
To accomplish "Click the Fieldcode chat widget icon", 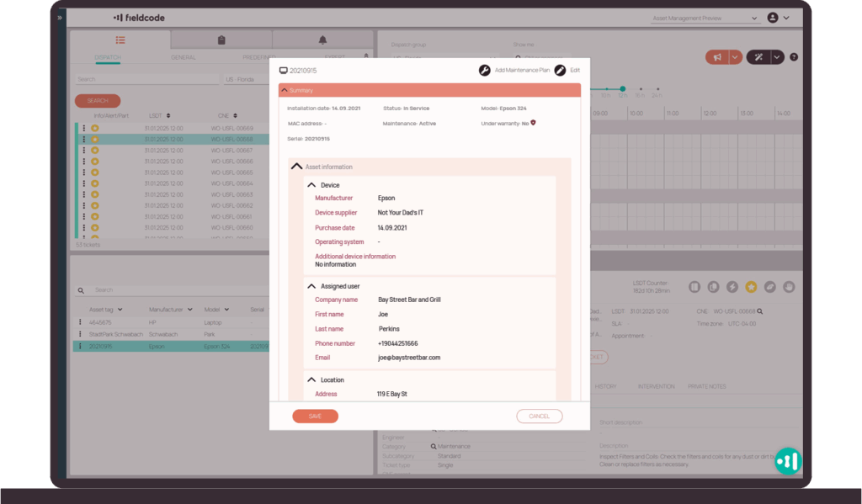I will [x=789, y=460].
